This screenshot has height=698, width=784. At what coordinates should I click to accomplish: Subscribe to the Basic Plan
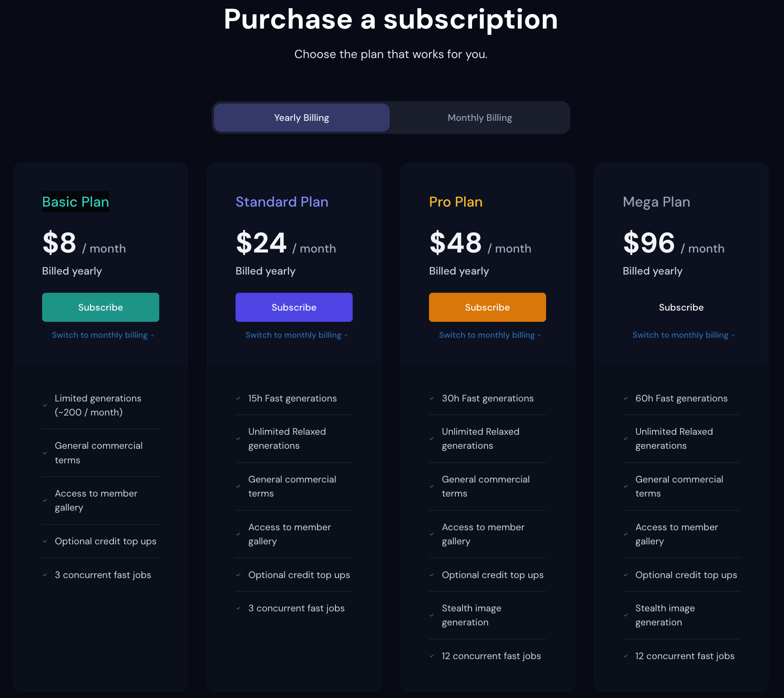click(x=100, y=307)
